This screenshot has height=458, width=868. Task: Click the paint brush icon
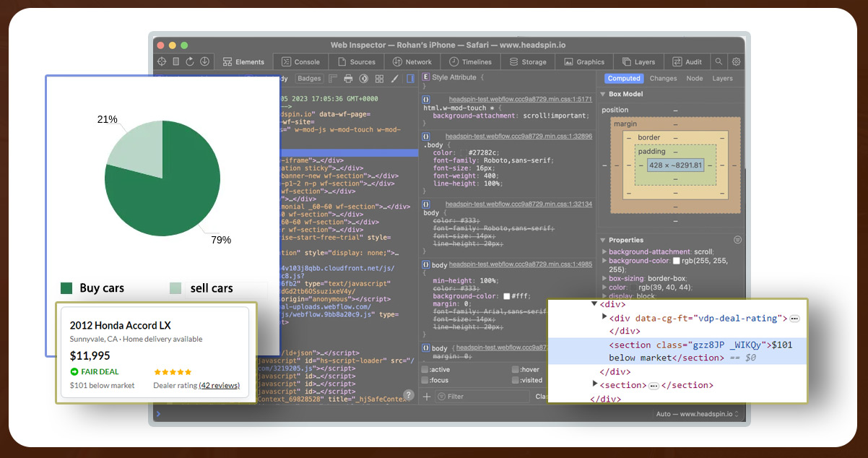click(395, 78)
